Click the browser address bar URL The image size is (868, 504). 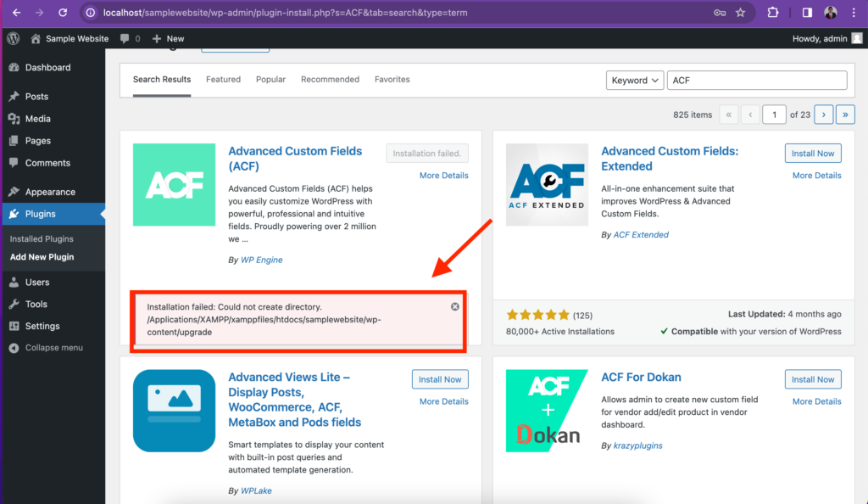285,12
